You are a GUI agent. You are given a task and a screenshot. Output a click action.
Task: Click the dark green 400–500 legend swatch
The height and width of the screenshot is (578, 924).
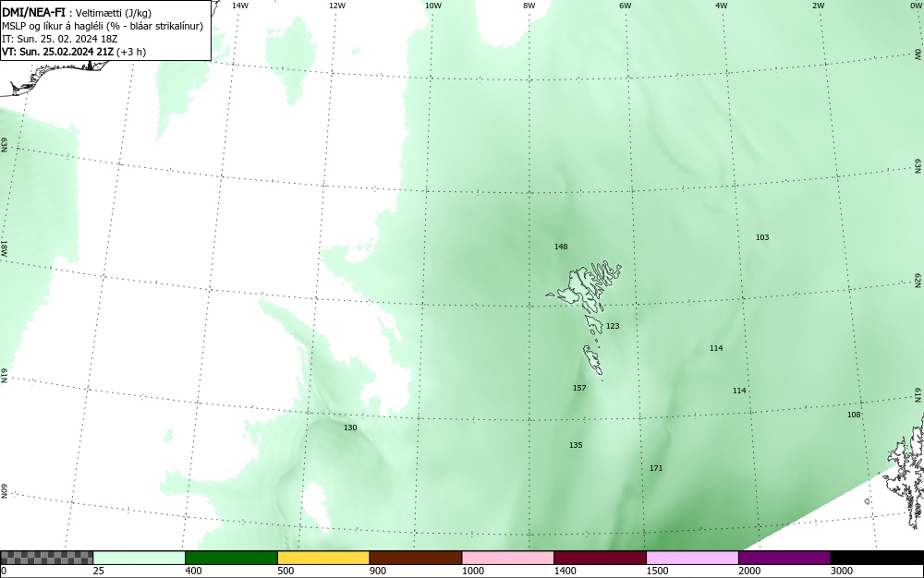231,558
